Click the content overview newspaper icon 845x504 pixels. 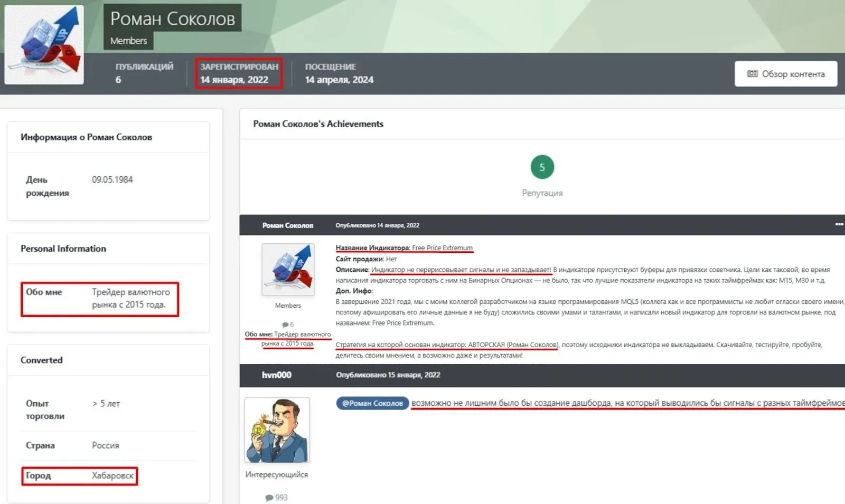tap(752, 74)
